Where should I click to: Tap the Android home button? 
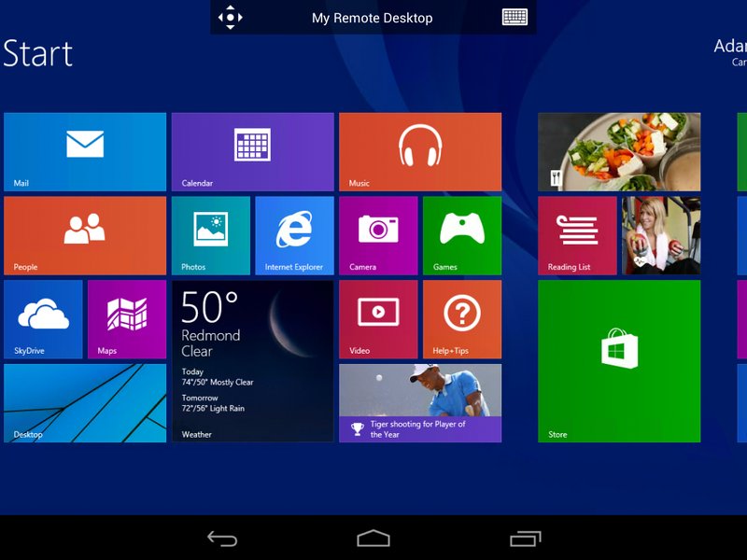[x=373, y=539]
